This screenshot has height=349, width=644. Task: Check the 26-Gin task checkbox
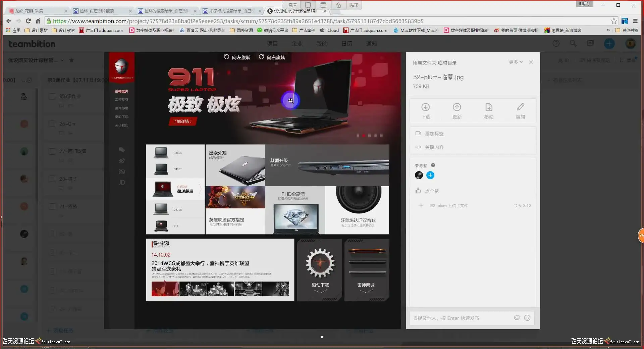pos(52,124)
